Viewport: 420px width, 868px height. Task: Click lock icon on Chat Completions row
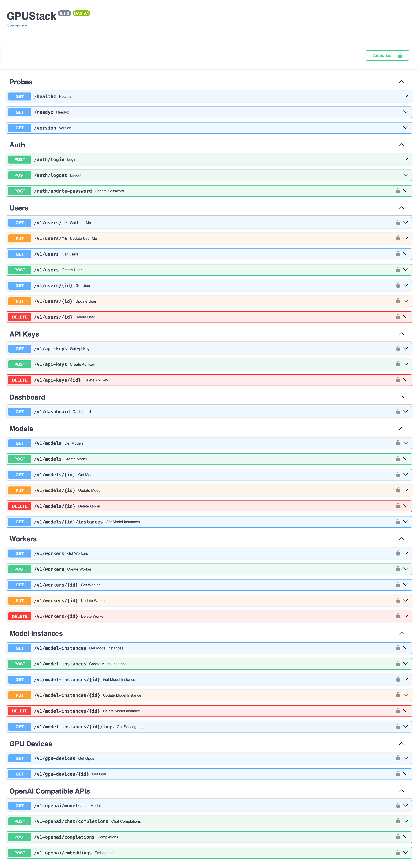pos(398,821)
